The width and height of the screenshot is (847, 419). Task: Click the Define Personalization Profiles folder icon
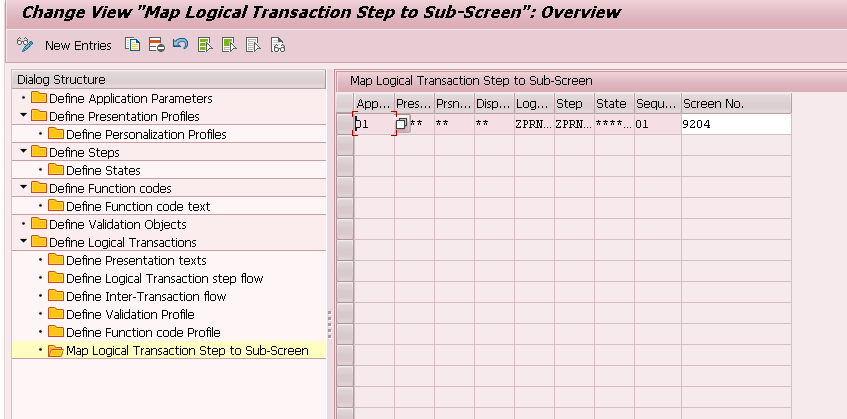[x=56, y=133]
